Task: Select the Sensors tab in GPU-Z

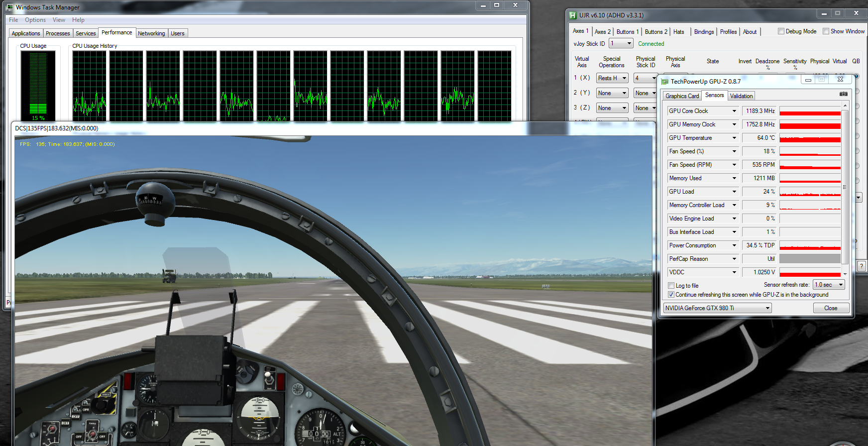Action: pos(714,95)
